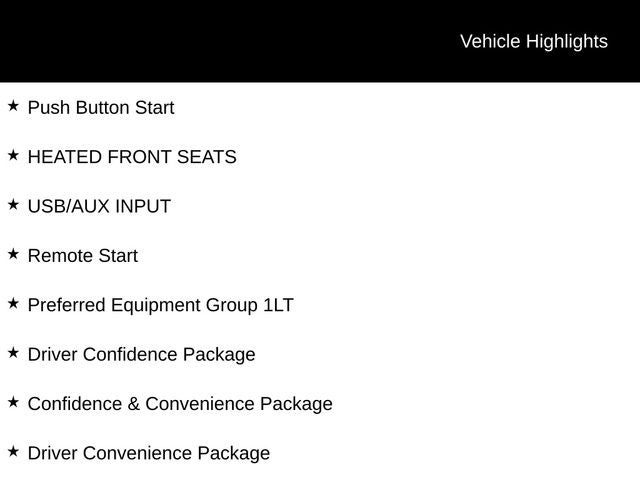
Task: Select the star bullet for USB/AUX INPUT
Action: click(x=13, y=204)
